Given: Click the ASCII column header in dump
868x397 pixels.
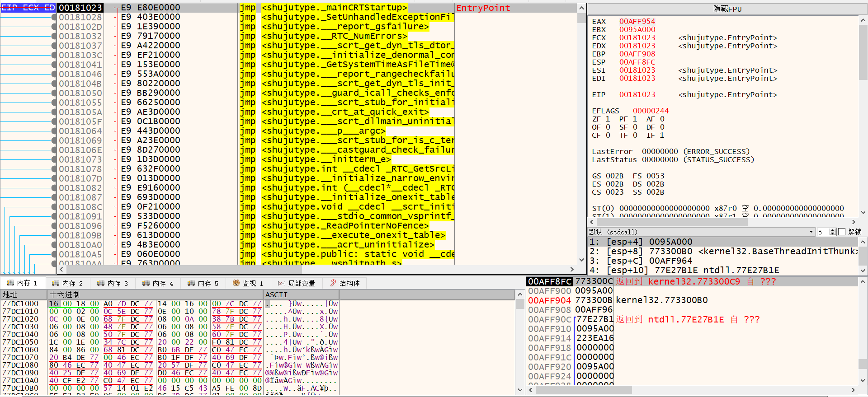Looking at the screenshot, I should pos(301,294).
